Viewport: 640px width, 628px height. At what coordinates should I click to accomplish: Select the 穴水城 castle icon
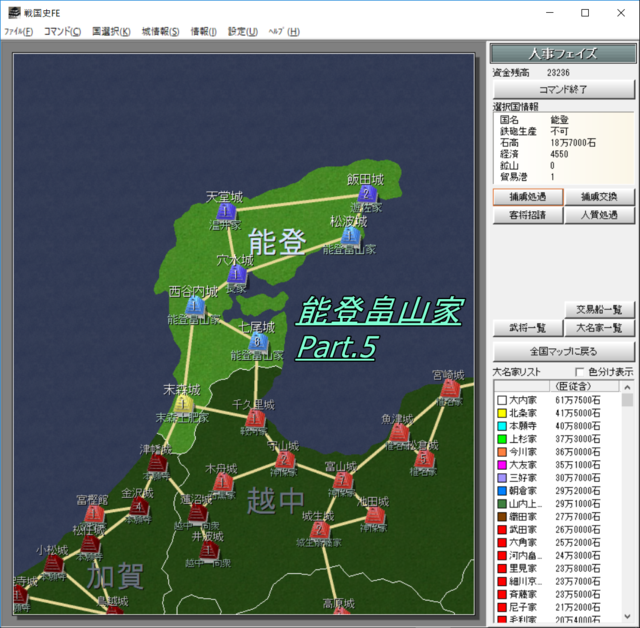pos(237,274)
